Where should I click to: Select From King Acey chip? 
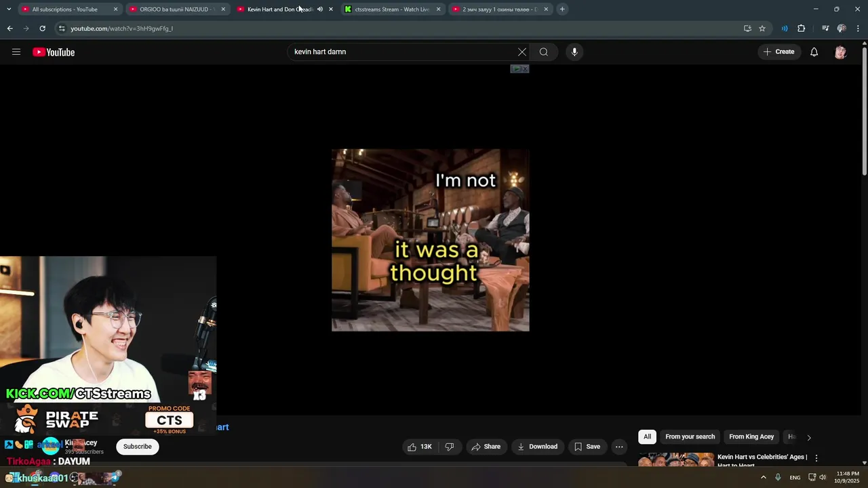751,437
